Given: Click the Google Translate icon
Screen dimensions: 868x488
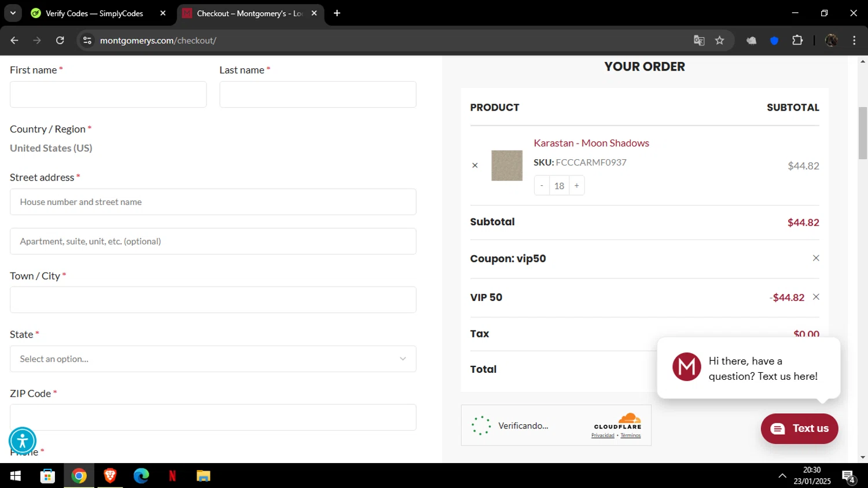Looking at the screenshot, I should pyautogui.click(x=699, y=41).
